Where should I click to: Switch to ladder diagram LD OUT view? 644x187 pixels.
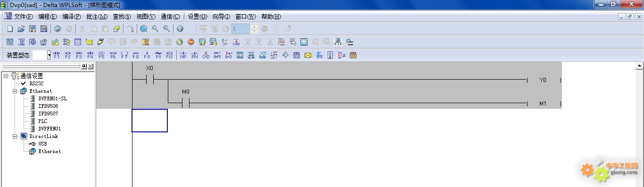click(10, 42)
